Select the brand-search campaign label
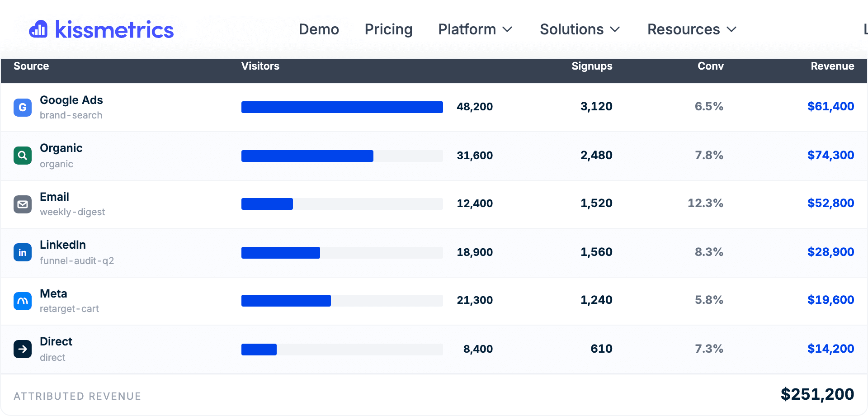Screen dimensions: 868x416 coord(71,115)
